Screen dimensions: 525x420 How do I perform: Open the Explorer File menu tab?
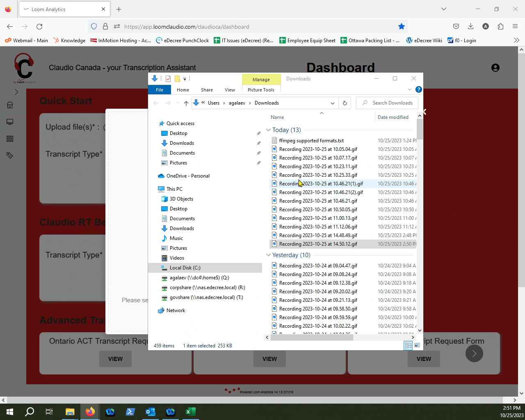160,90
